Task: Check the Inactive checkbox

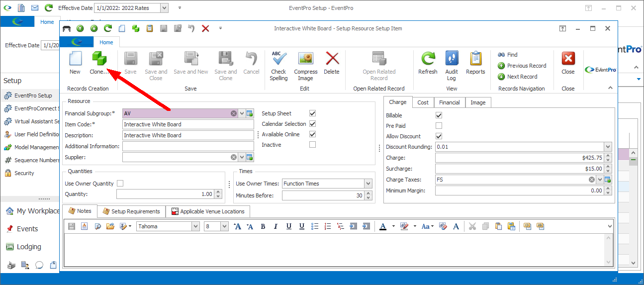Action: point(312,145)
